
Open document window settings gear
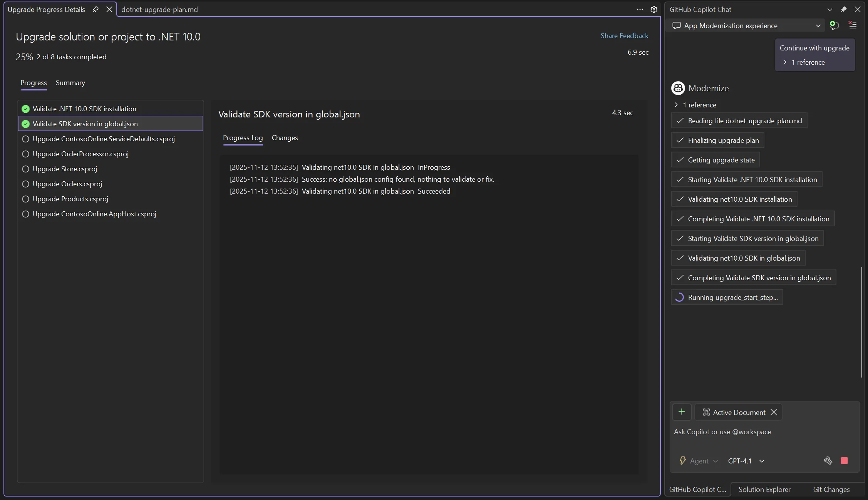654,9
